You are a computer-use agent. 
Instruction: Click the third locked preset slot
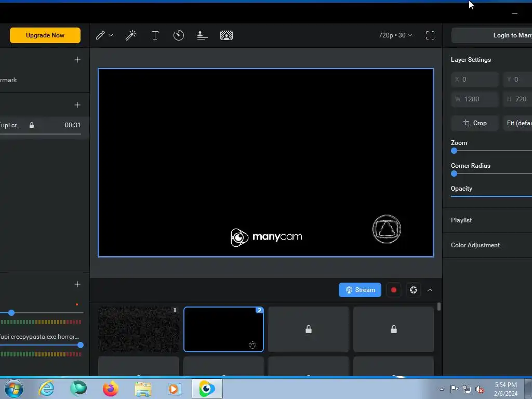(x=309, y=329)
